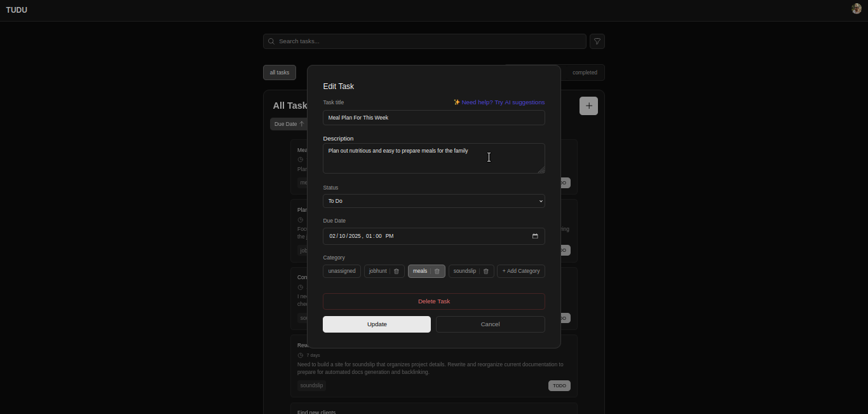Switch to the all tasks tab
Screen dimensions: 868x414
pos(280,72)
